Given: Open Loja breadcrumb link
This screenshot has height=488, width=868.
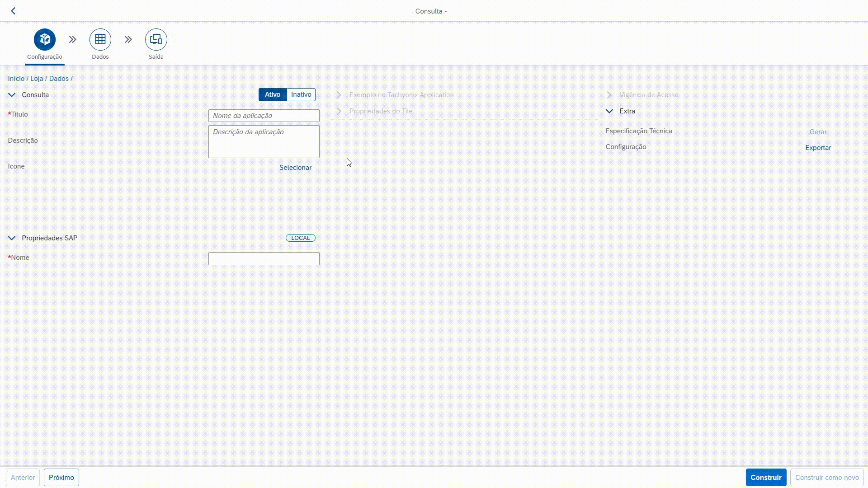Looking at the screenshot, I should (37, 79).
